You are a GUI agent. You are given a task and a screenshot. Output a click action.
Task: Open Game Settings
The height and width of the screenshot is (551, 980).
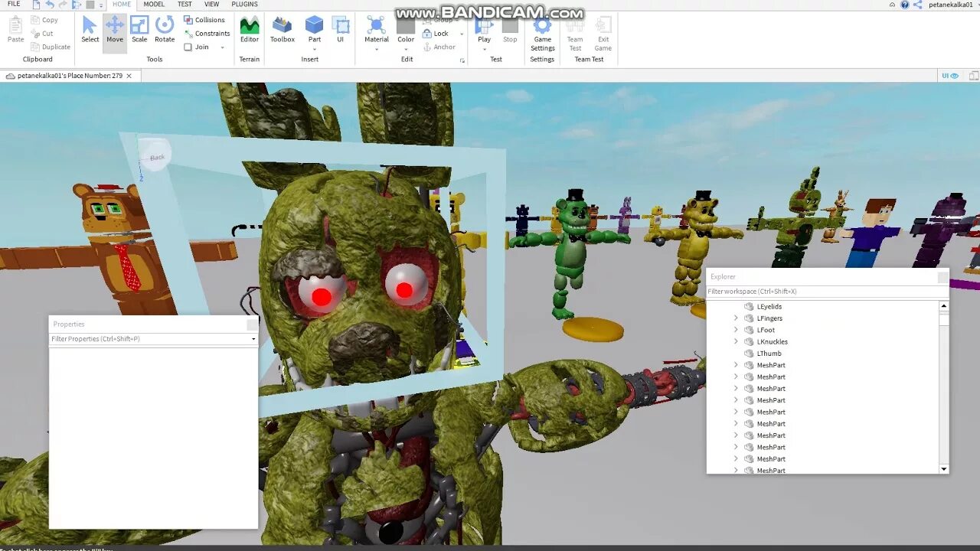[x=542, y=34]
